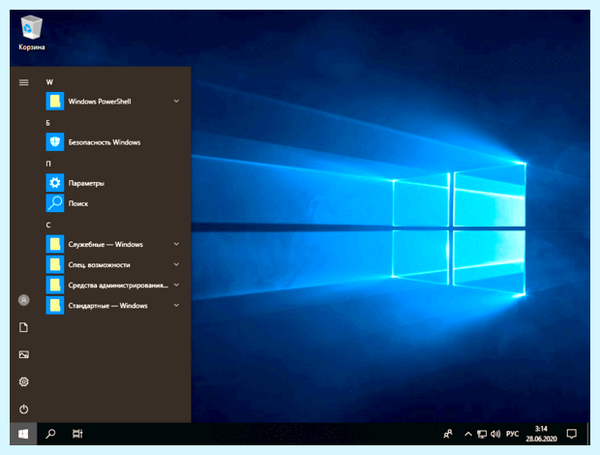Image resolution: width=600 pixels, height=455 pixels.
Task: Click the Windows Start button on taskbar
Action: coord(23,434)
